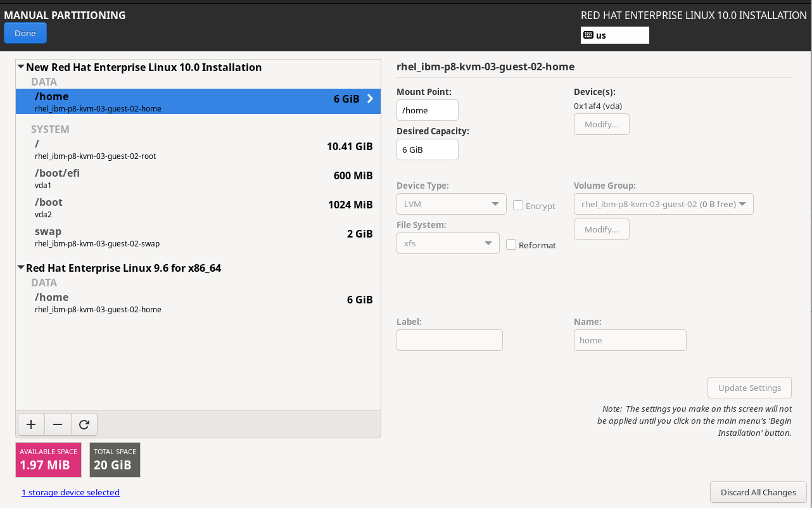Click the reload storage configuration icon
This screenshot has width=812, height=508.
pyautogui.click(x=84, y=424)
